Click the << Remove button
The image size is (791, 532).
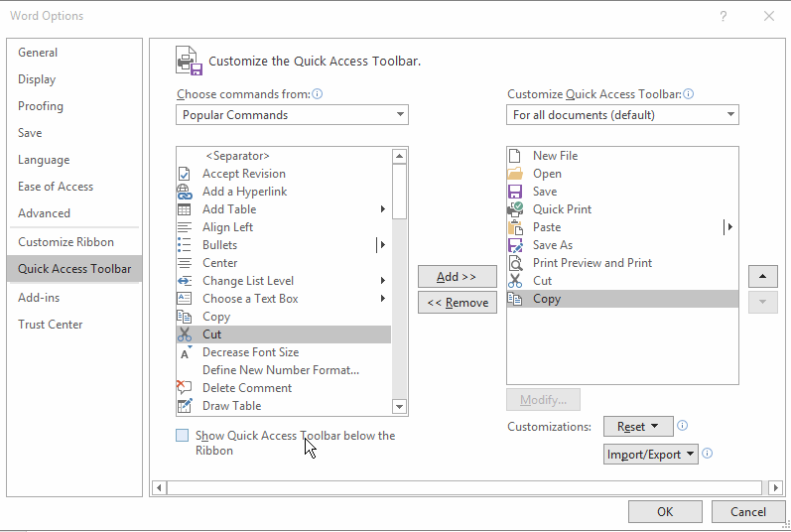click(x=458, y=303)
